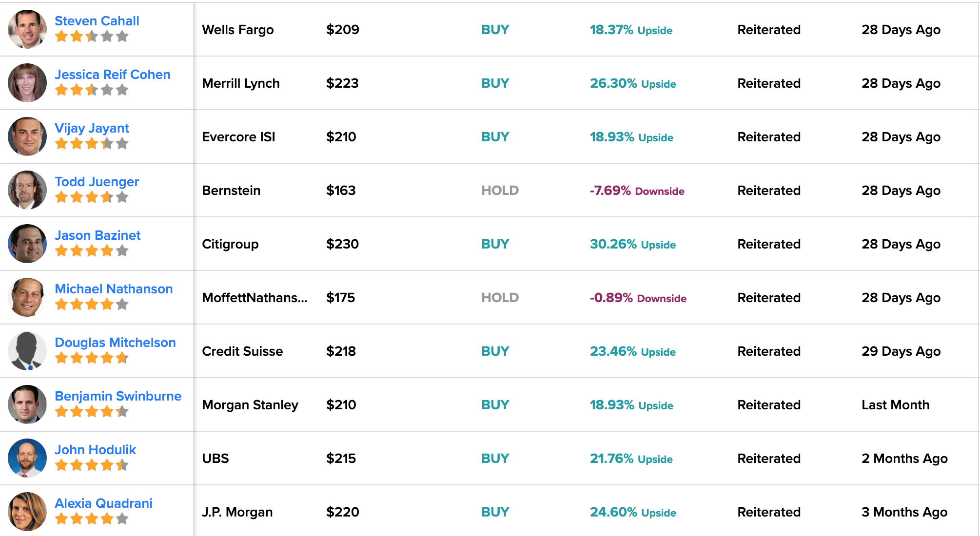Open Benjamin Swinburne's analyst profile link
980x536 pixels.
pos(118,396)
